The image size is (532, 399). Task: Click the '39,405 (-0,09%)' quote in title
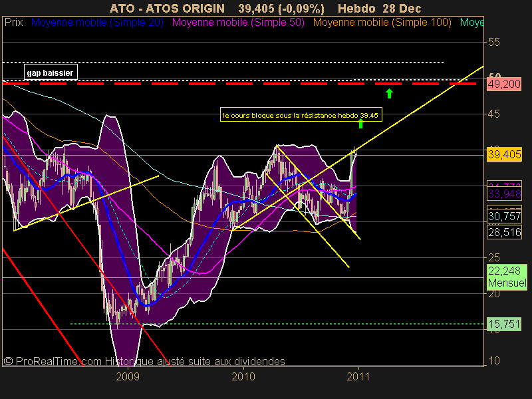[x=281, y=8]
